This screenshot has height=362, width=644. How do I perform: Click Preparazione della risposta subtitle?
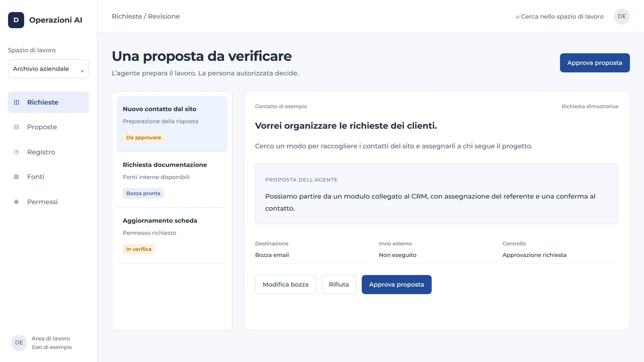[x=160, y=121]
